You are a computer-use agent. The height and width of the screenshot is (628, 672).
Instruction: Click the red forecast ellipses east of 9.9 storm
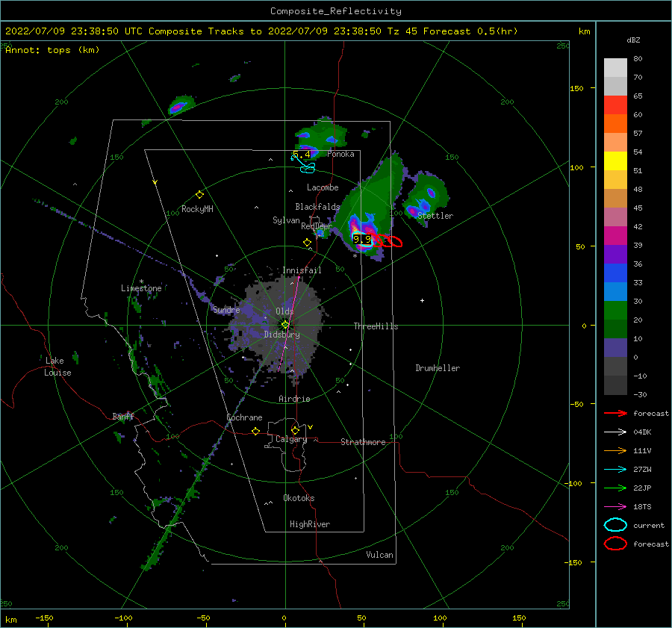387,241
